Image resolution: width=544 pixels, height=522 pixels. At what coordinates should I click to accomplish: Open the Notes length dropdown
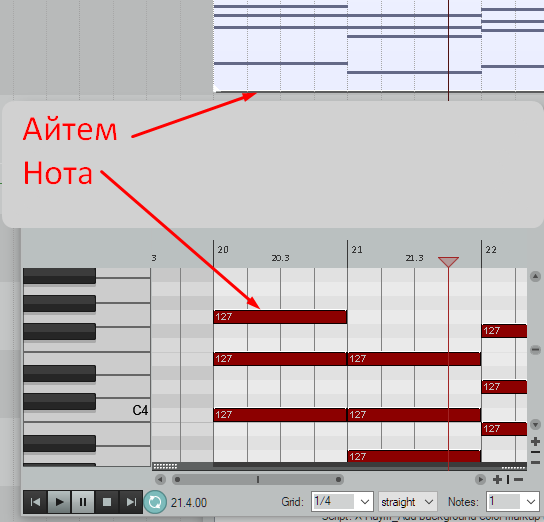click(x=513, y=502)
